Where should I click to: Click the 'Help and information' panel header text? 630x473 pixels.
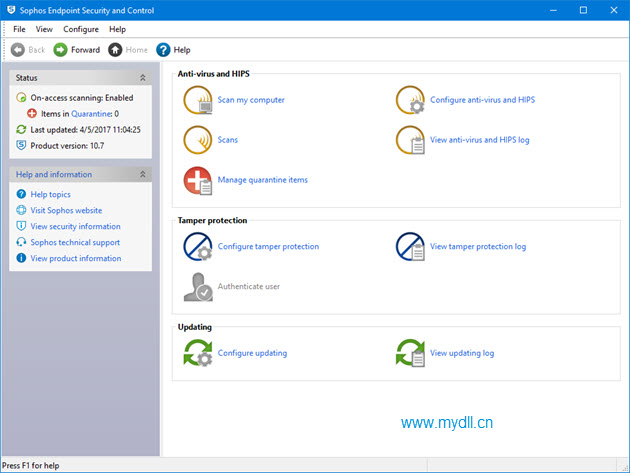coord(54,174)
